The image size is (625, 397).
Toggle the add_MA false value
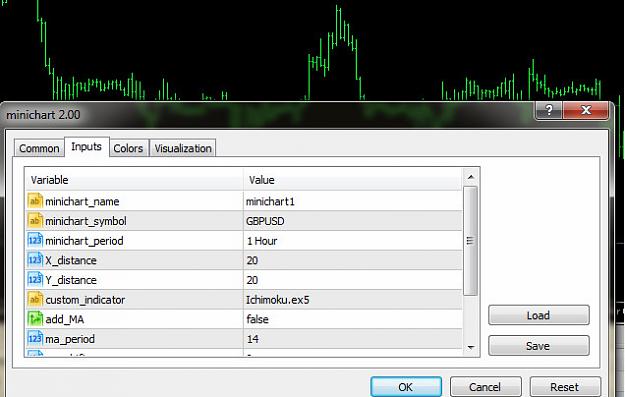tap(353, 319)
